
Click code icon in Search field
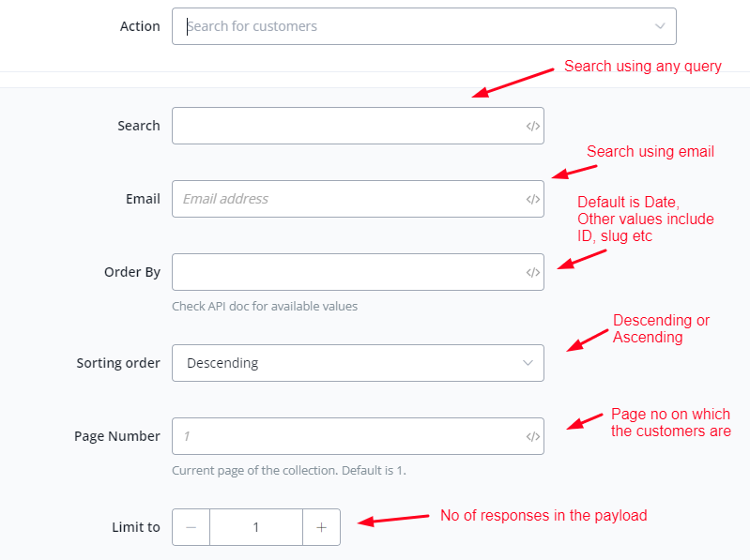point(532,126)
